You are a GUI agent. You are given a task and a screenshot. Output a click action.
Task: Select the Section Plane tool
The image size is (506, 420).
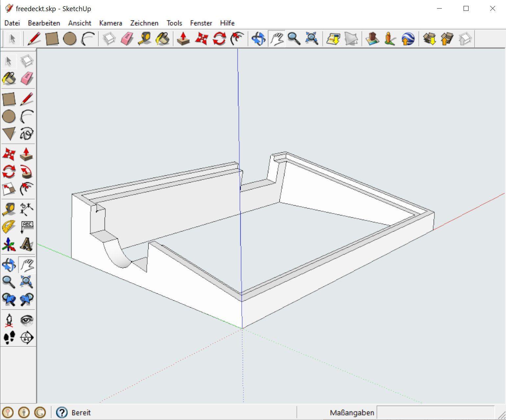coord(27,337)
